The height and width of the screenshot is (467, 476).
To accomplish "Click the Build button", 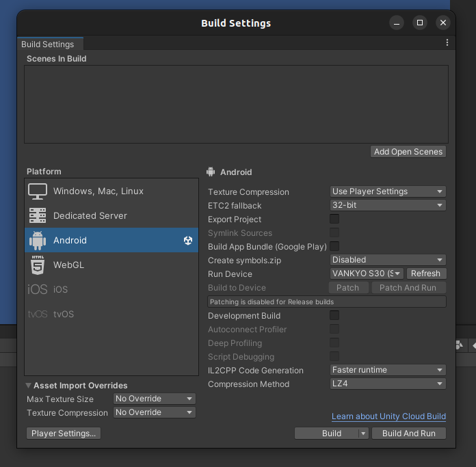I will [x=327, y=433].
